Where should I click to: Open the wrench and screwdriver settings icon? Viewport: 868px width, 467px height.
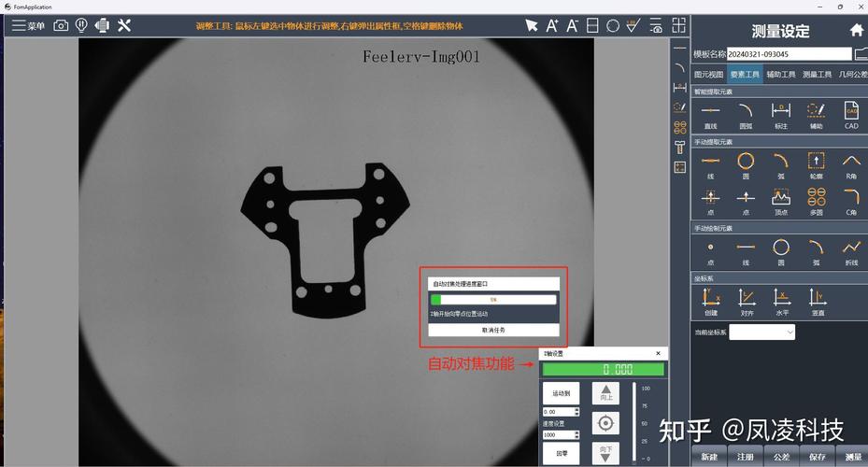[124, 25]
